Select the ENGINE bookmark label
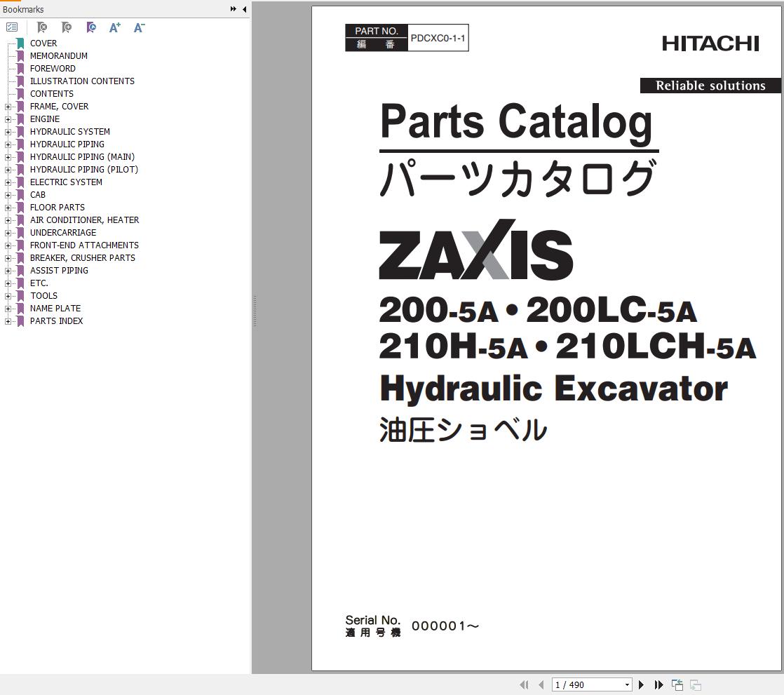This screenshot has height=695, width=784. (x=44, y=119)
